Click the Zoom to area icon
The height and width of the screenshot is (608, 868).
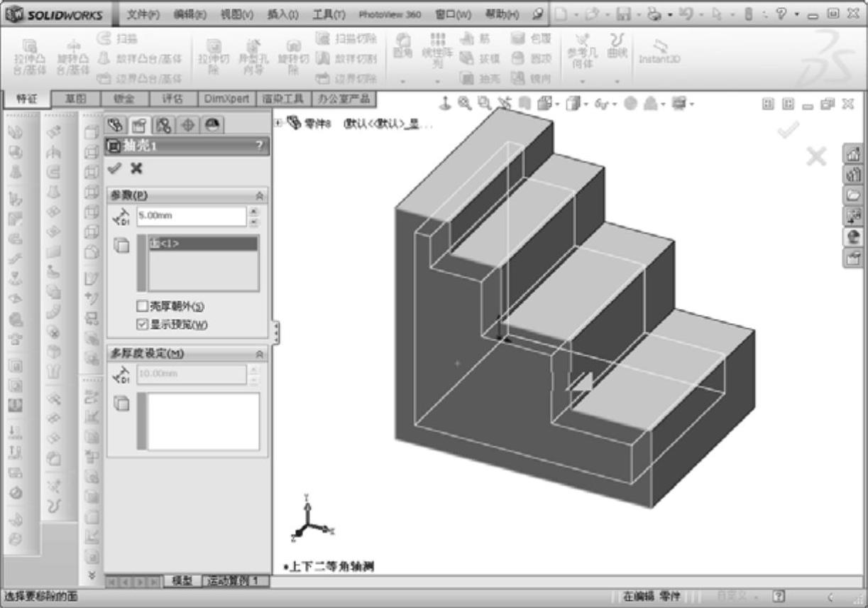point(484,104)
